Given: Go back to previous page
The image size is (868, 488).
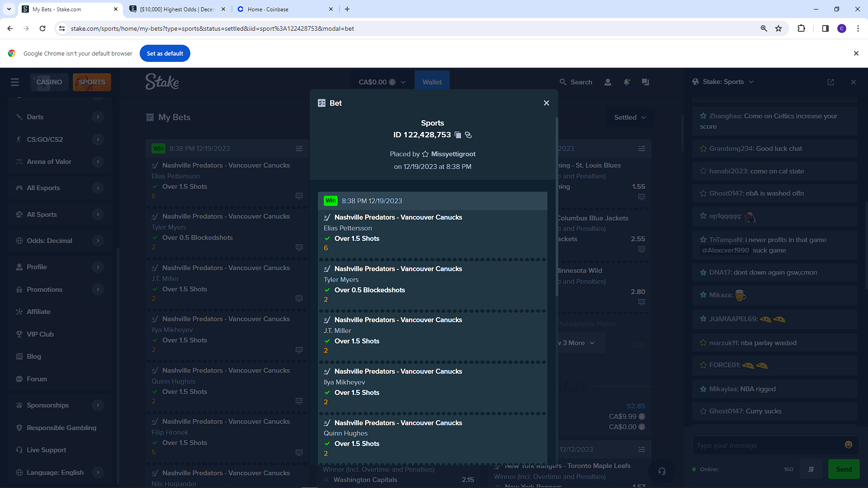Looking at the screenshot, I should click(10, 28).
